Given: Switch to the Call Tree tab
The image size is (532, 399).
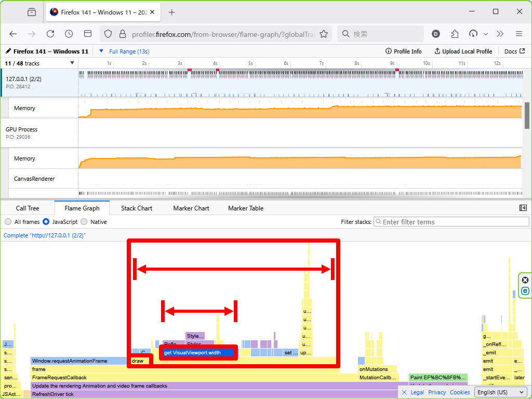Looking at the screenshot, I should [28, 208].
